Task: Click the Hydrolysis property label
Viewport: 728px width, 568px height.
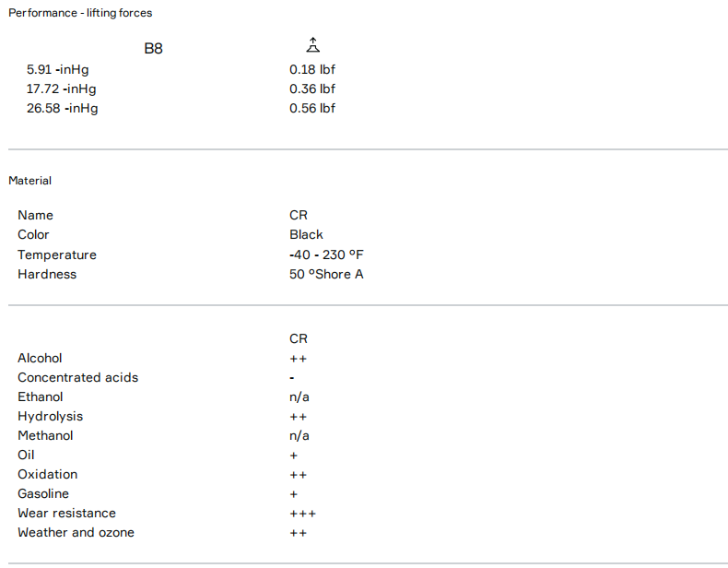Action: (50, 416)
